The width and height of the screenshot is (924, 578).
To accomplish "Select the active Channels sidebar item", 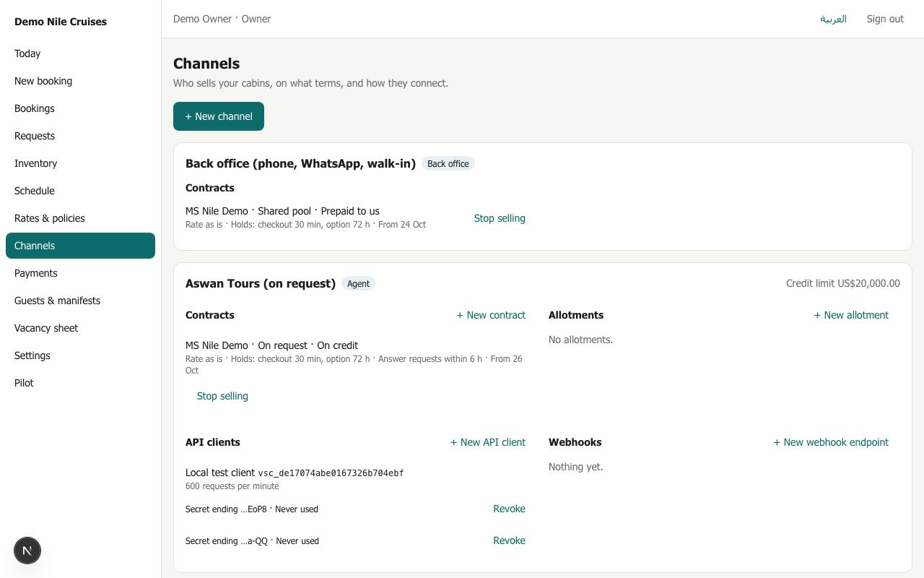I will click(80, 246).
